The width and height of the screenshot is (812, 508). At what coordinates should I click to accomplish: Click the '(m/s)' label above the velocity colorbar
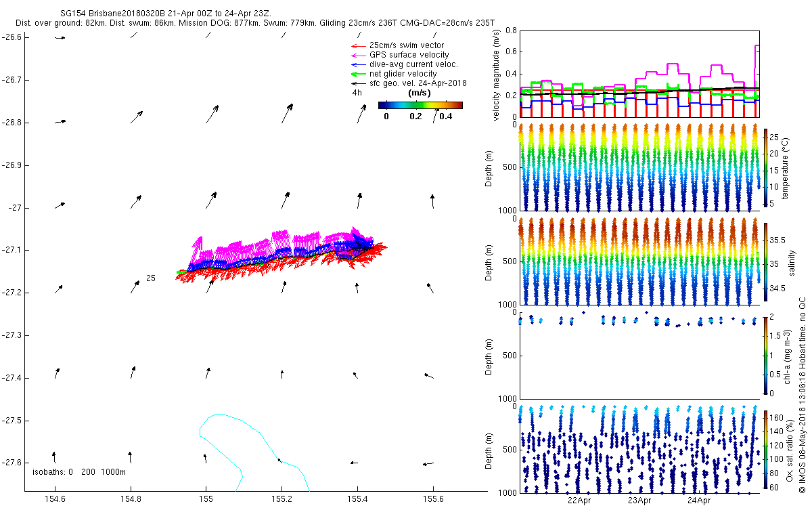[420, 93]
